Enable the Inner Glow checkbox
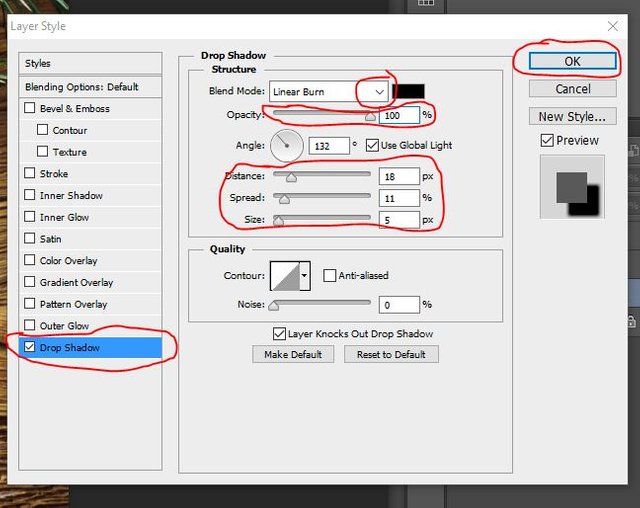This screenshot has width=640, height=508. [29, 217]
